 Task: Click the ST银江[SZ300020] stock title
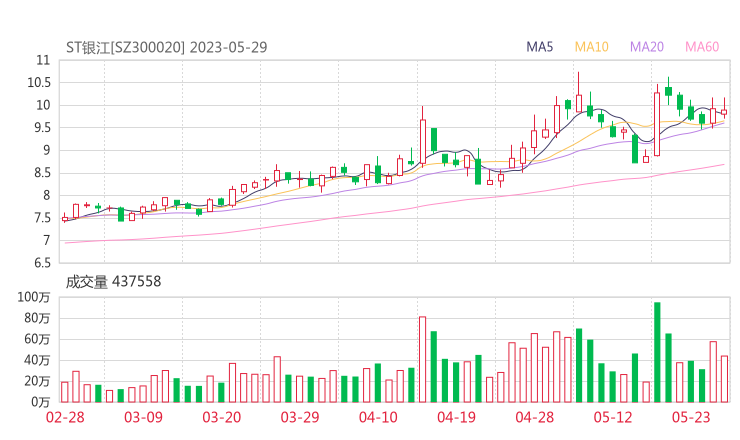pyautogui.click(x=125, y=47)
